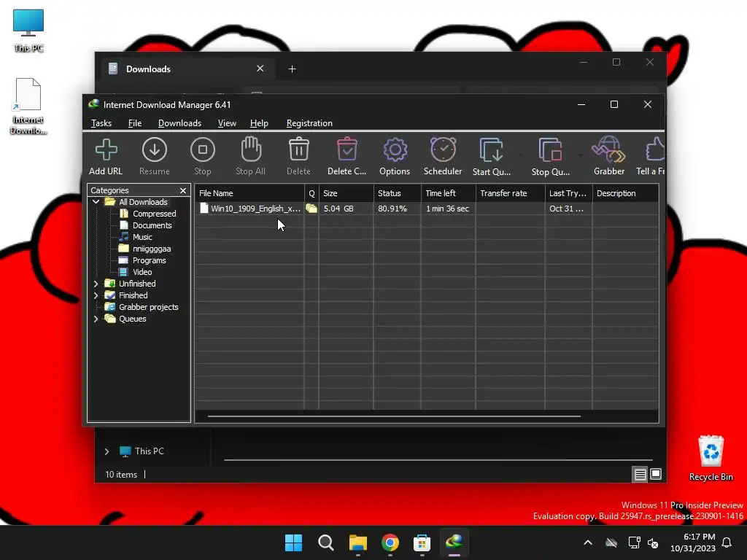747x560 pixels.
Task: Select the Compressed category
Action: pyautogui.click(x=154, y=214)
